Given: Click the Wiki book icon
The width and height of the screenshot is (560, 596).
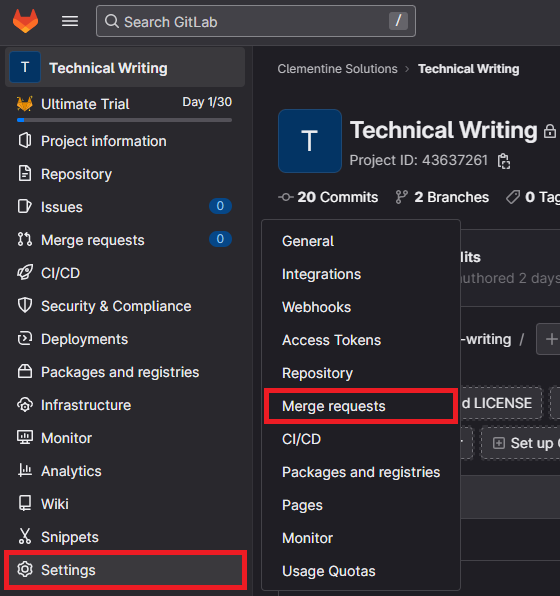Looking at the screenshot, I should [25, 503].
